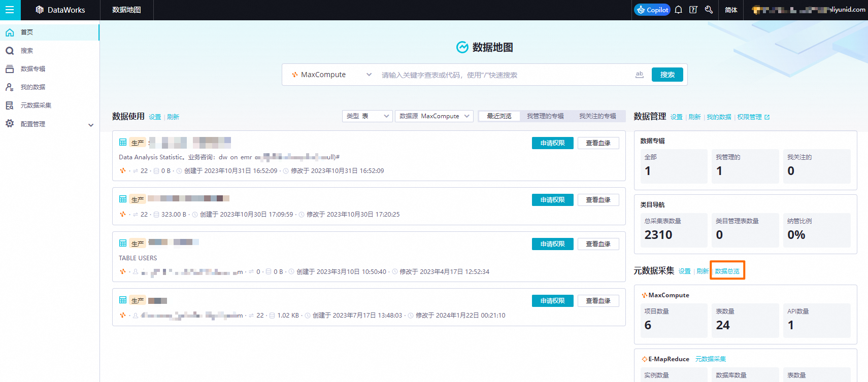Image resolution: width=868 pixels, height=382 pixels.
Task: Click the metadata collection icon
Action: (x=10, y=106)
